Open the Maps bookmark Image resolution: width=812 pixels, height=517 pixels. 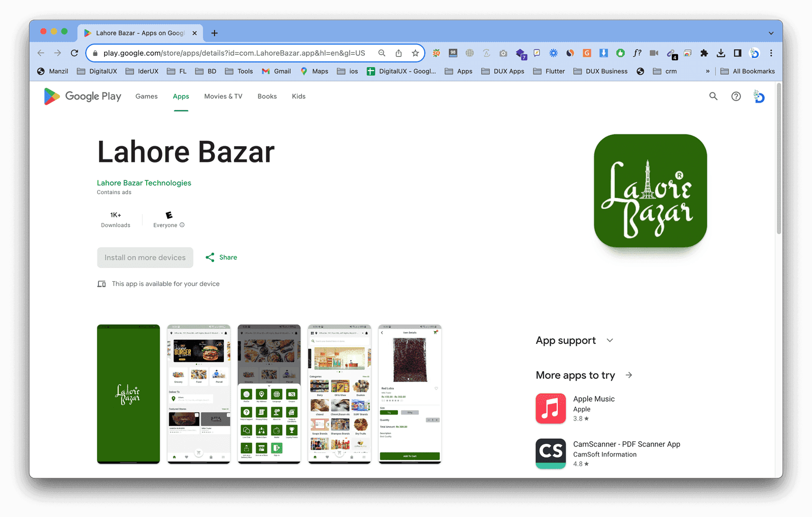tap(314, 71)
